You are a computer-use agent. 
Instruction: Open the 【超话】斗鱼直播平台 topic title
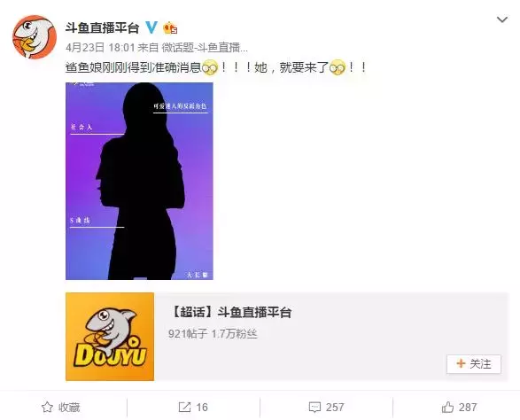[230, 312]
